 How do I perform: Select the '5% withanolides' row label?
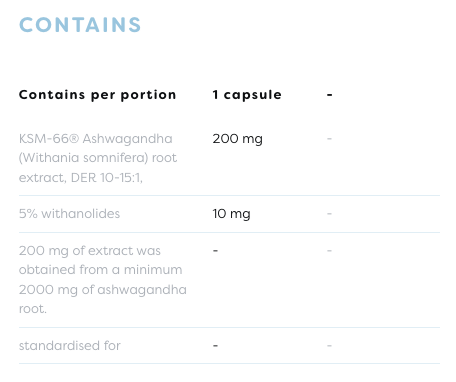(x=69, y=214)
